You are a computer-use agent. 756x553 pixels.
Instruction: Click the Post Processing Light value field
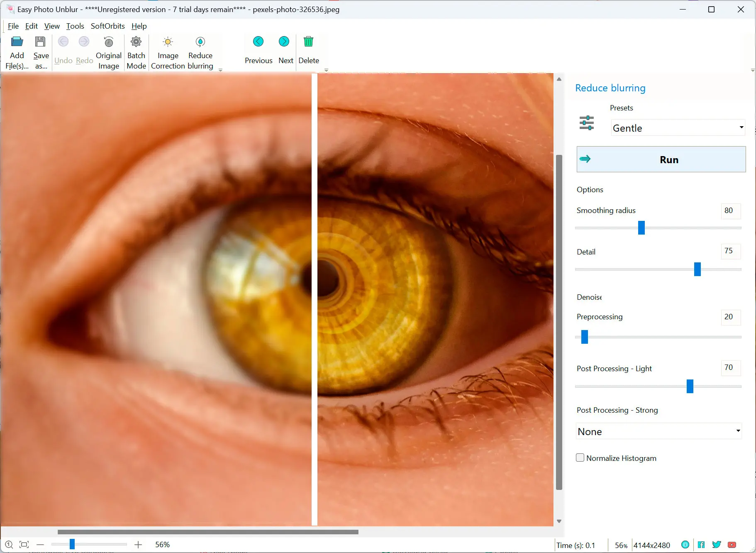(x=730, y=367)
